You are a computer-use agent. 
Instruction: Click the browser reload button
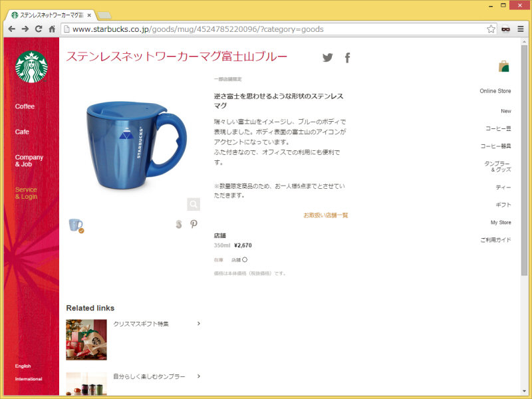click(39, 29)
